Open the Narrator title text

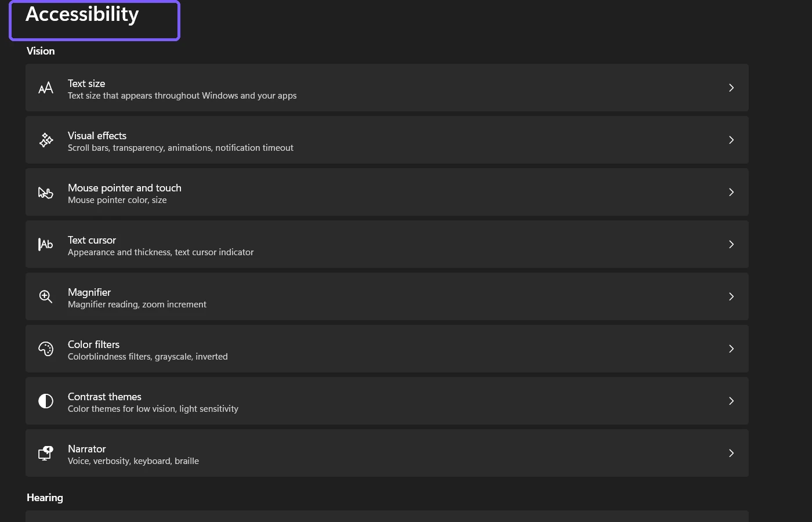click(87, 449)
